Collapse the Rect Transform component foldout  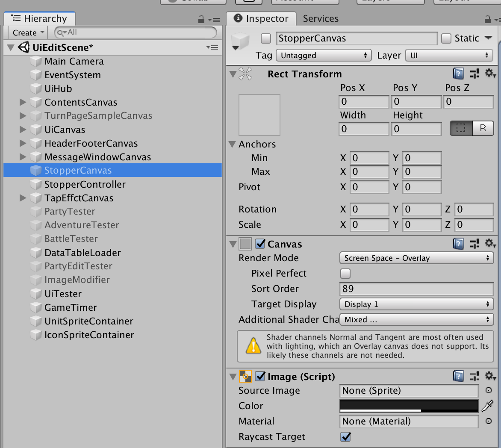click(x=233, y=74)
